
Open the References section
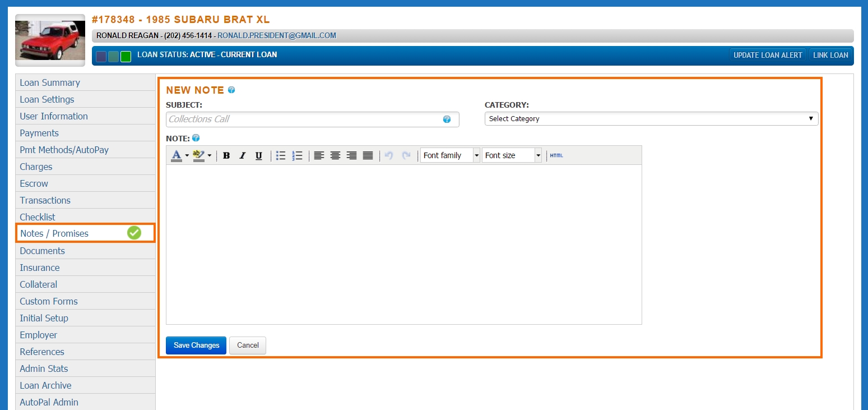[x=85, y=352]
